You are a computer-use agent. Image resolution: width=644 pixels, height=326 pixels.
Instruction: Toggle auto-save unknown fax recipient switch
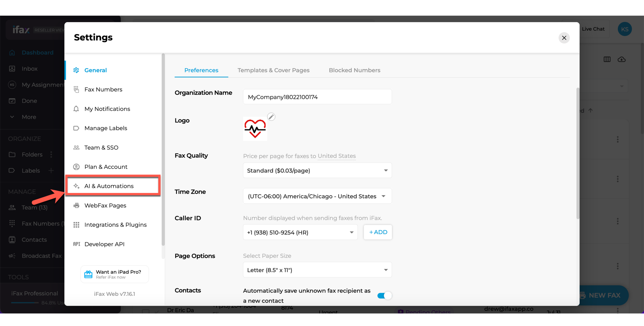(x=384, y=296)
